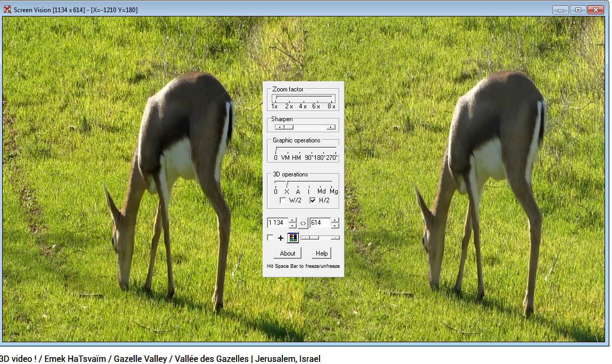This screenshot has height=364, width=612.
Task: Click left arrow of slider beside palette icon
Action: (x=305, y=238)
